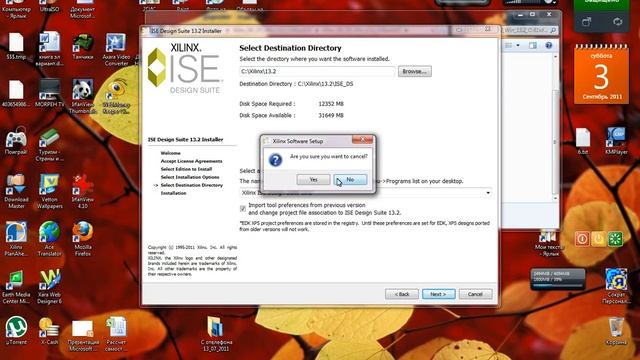Click the Explorer window search box
The image size is (640, 360).
coord(529,30)
